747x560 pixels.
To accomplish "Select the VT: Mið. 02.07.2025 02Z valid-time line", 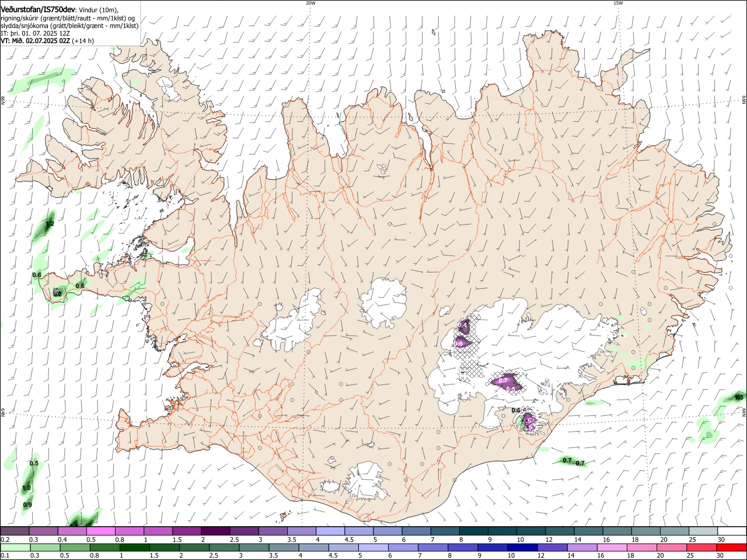I will (x=47, y=41).
